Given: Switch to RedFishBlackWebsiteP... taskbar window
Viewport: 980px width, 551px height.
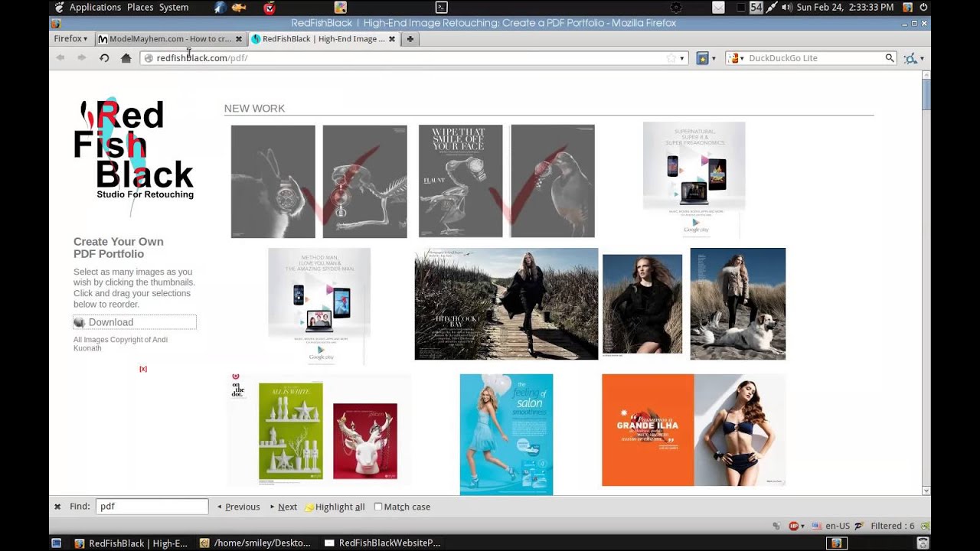Looking at the screenshot, I should click(382, 543).
